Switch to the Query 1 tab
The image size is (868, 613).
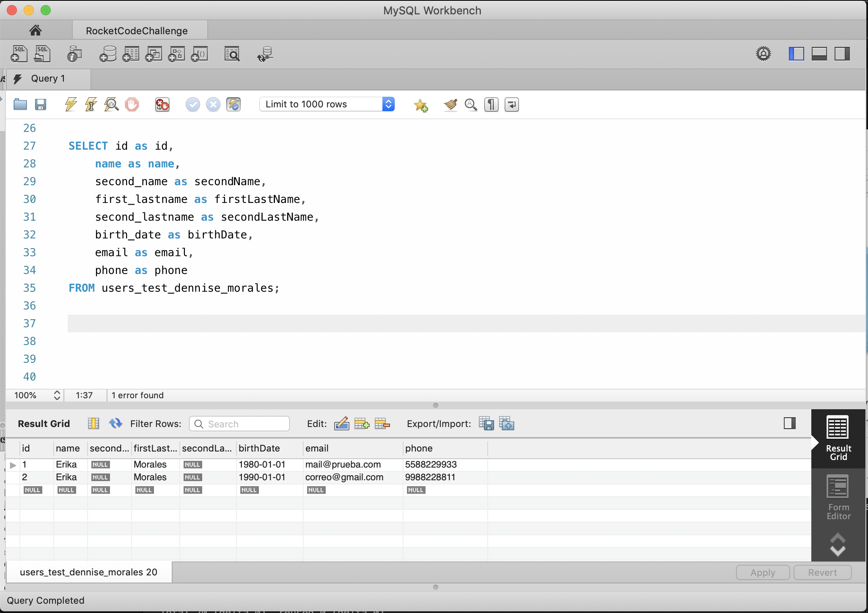(x=48, y=78)
